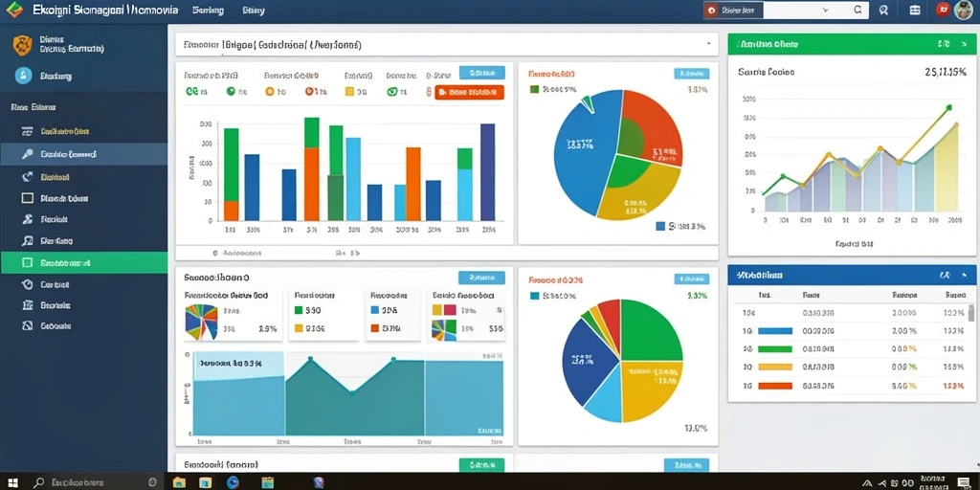Click the orange button above the bar chart
Screen dimensions: 980x490
click(469, 93)
